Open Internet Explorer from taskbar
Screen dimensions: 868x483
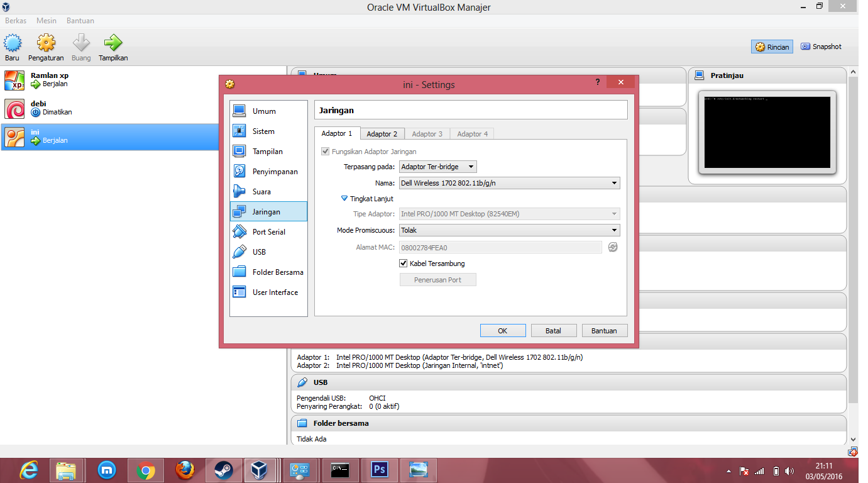tap(29, 470)
